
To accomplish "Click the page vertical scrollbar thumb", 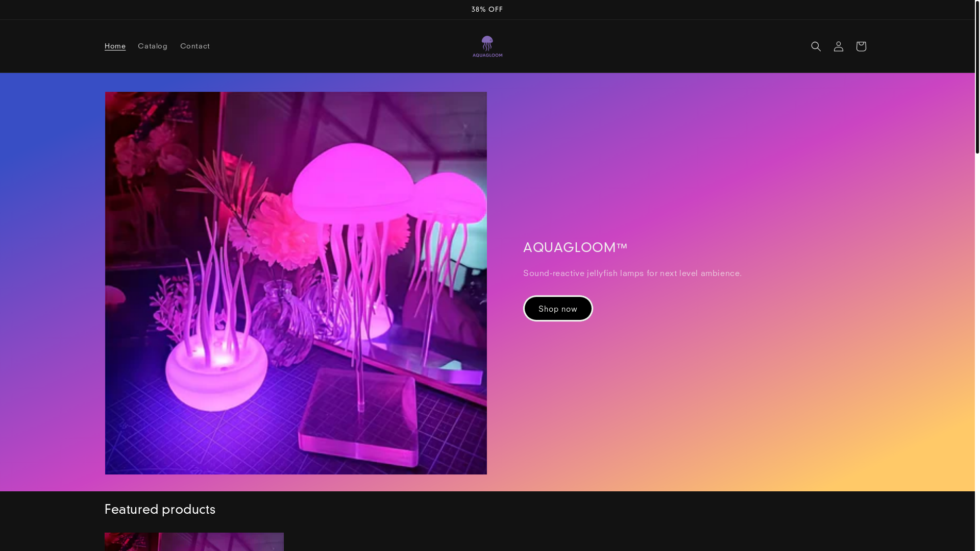I will pos(977,77).
